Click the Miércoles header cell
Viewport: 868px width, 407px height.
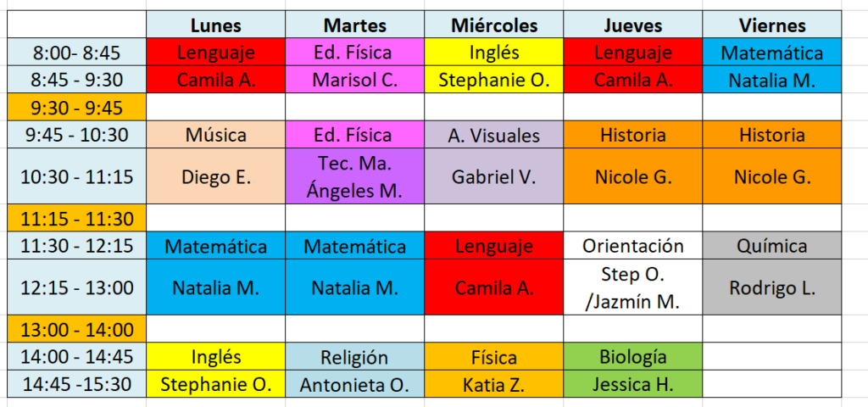[494, 25]
